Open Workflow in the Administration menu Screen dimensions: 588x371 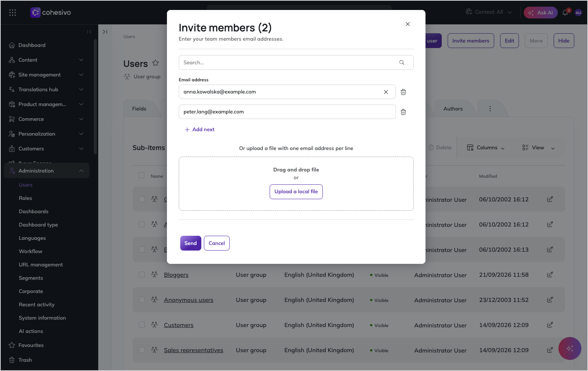[31, 251]
